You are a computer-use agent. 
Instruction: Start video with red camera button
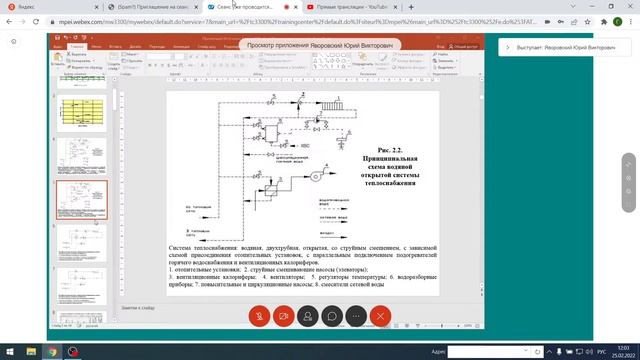coord(284,316)
